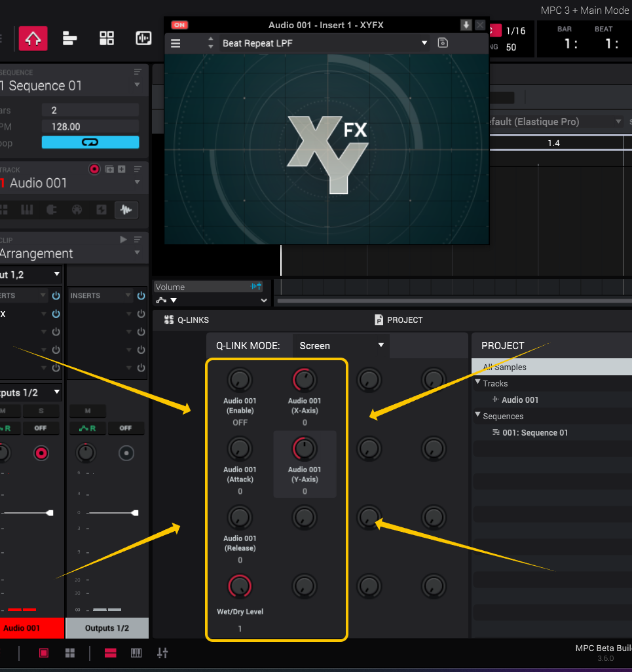Select All Samples in Project panel
Image resolution: width=632 pixels, height=672 pixels.
point(552,367)
